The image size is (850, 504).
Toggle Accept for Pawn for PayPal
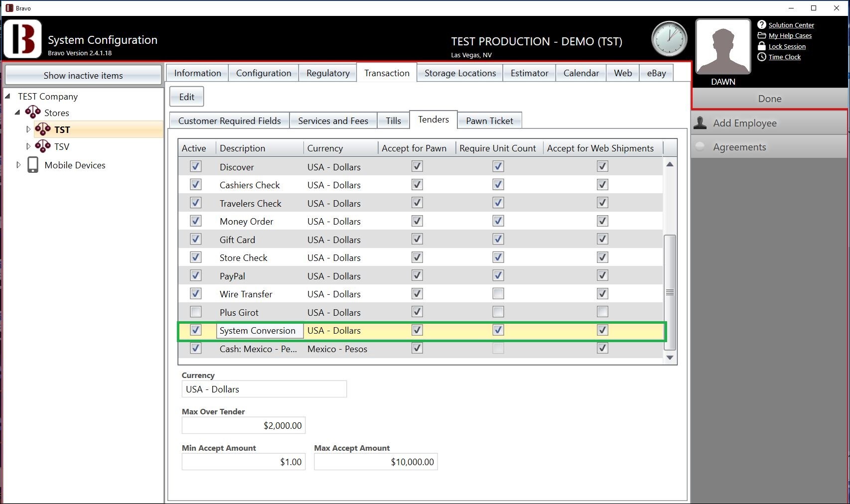[x=417, y=275]
